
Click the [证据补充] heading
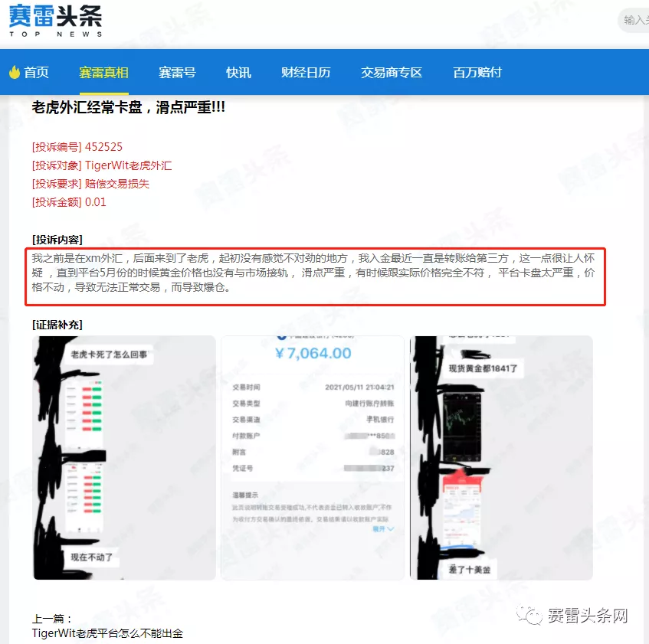tap(57, 325)
